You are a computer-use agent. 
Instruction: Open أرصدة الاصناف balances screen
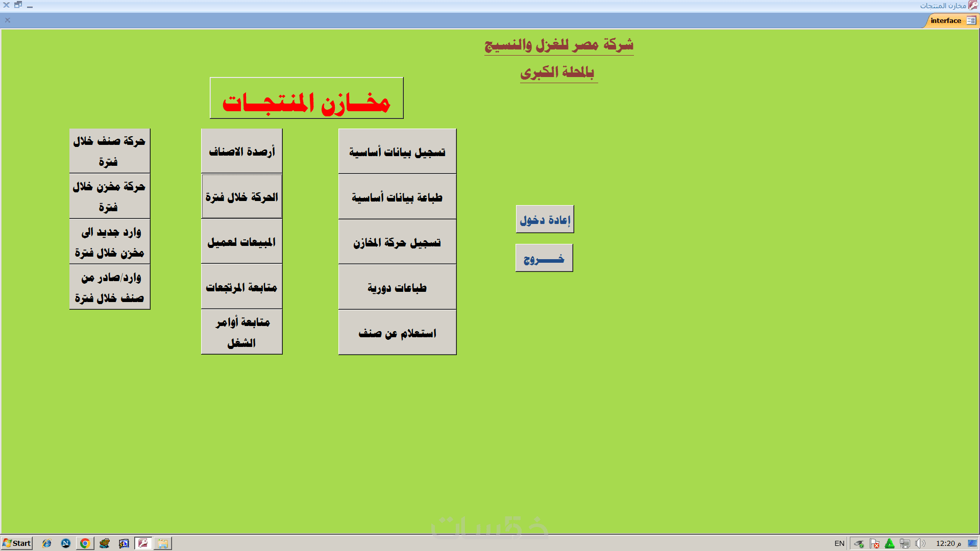[x=241, y=152]
